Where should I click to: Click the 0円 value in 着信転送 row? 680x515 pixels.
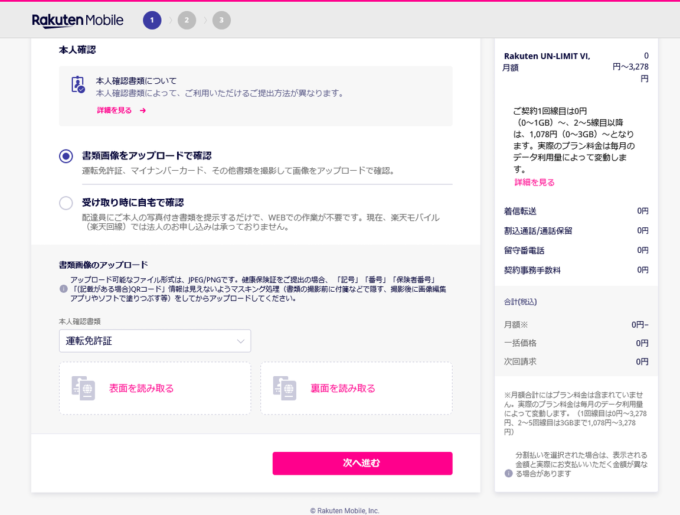pos(643,211)
